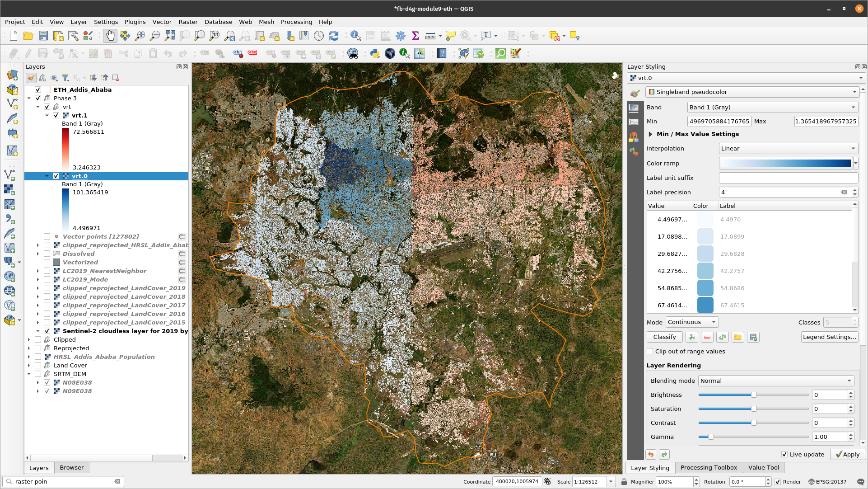Add a color ramp value manually
Image resolution: width=868 pixels, height=489 pixels.
(692, 337)
